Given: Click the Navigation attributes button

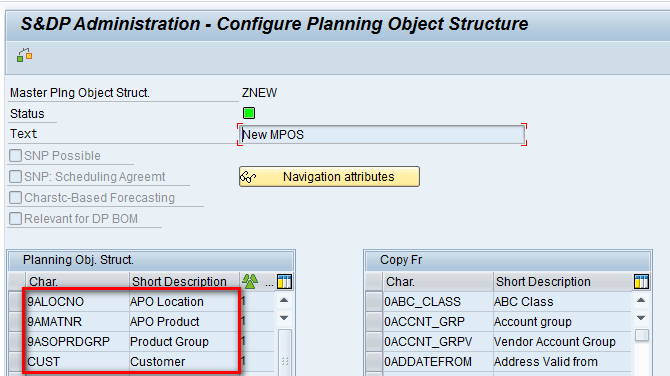Looking at the screenshot, I should (329, 176).
